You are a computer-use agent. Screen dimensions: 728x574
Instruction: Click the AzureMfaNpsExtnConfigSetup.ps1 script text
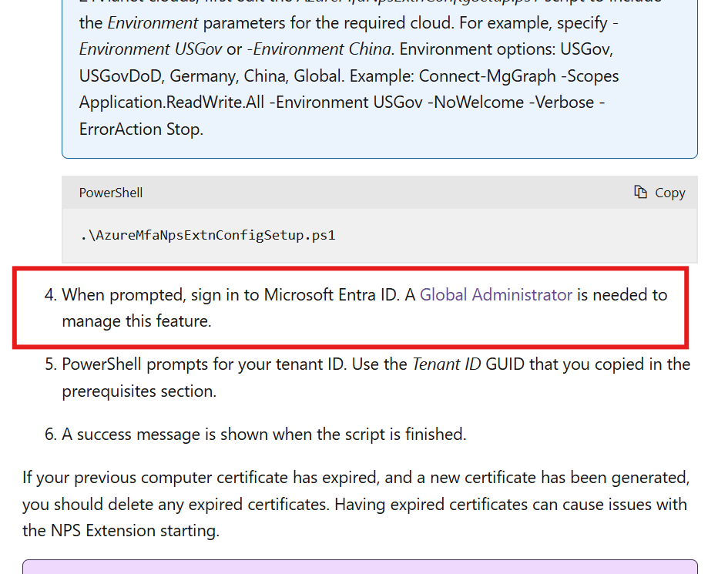208,235
